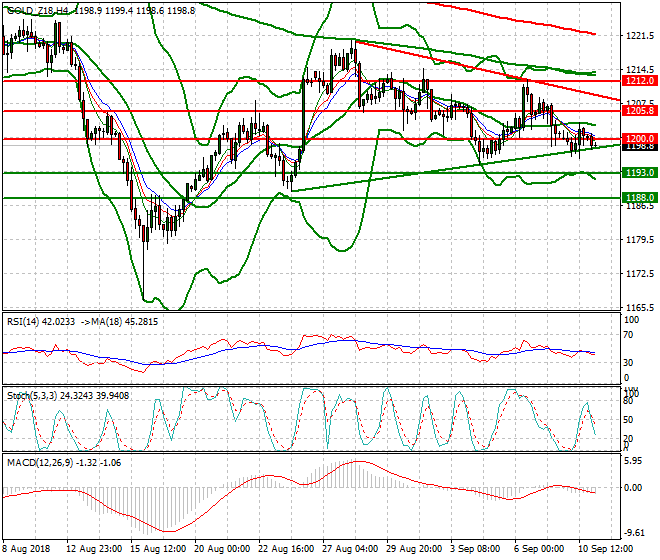Image resolution: width=660 pixels, height=560 pixels.
Task: Click the RSI scale value 70
Action: tap(628, 335)
